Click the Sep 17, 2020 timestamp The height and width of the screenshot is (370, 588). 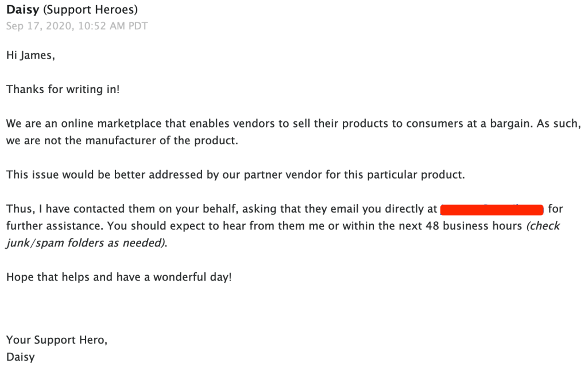pos(38,26)
